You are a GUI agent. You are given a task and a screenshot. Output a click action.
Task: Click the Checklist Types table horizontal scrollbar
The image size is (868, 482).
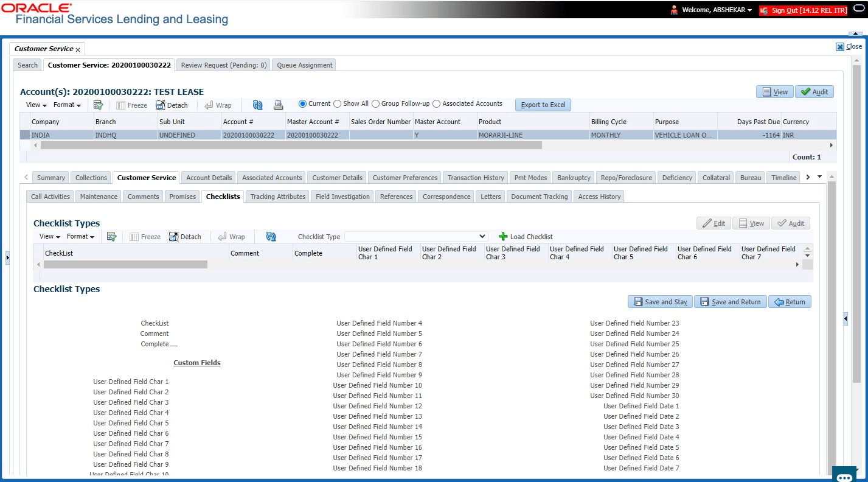(x=125, y=265)
